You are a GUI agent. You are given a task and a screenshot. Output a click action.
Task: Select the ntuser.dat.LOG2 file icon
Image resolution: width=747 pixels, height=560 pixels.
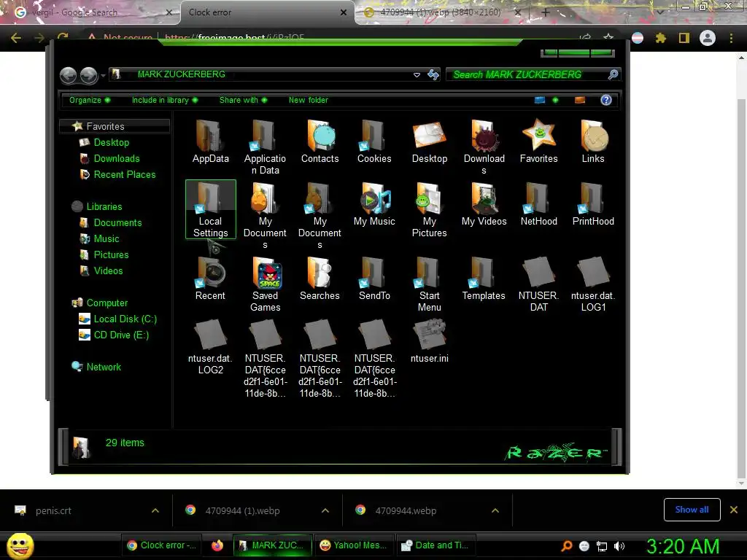point(210,335)
